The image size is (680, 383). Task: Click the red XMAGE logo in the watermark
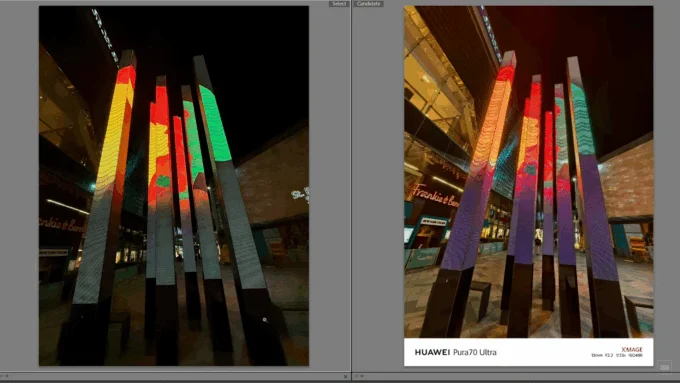point(632,349)
